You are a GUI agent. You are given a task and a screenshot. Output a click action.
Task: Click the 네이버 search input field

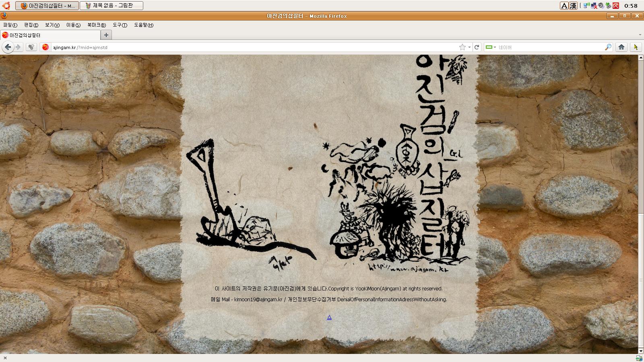point(551,47)
